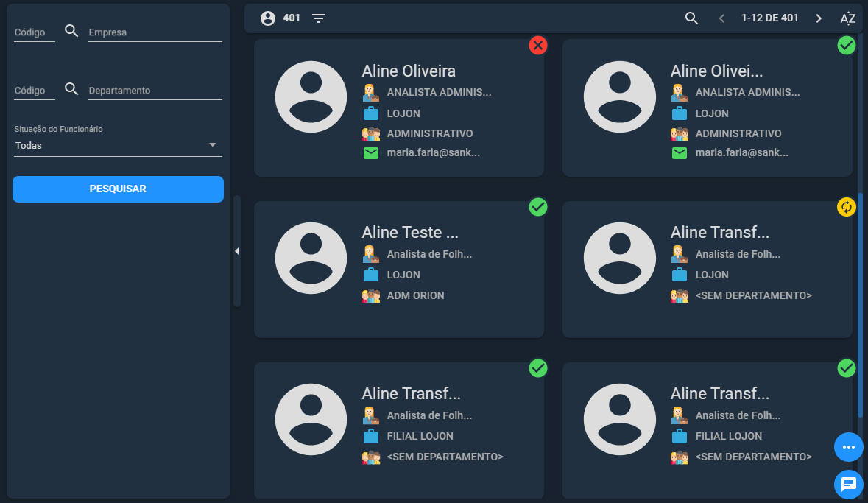This screenshot has width=868, height=503.
Task: Focus the Empresa input field
Action: point(155,32)
